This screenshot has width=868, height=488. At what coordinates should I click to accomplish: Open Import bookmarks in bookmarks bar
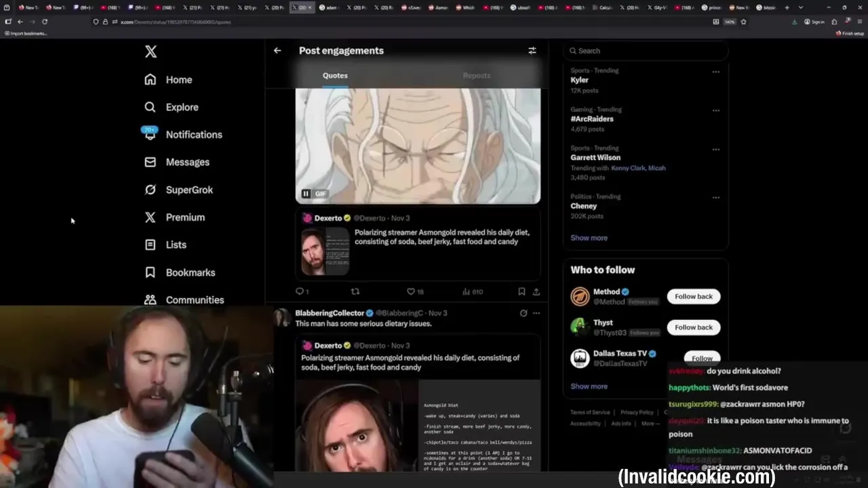pyautogui.click(x=24, y=33)
